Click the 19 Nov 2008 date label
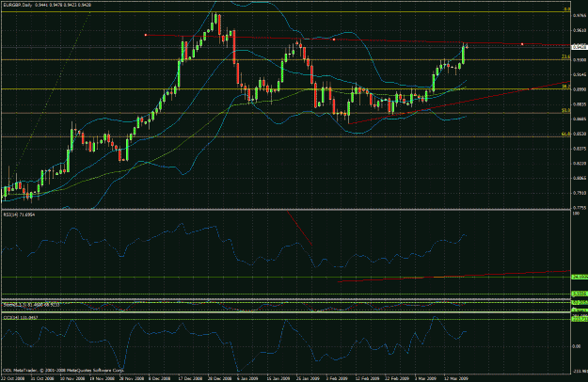 102,378
